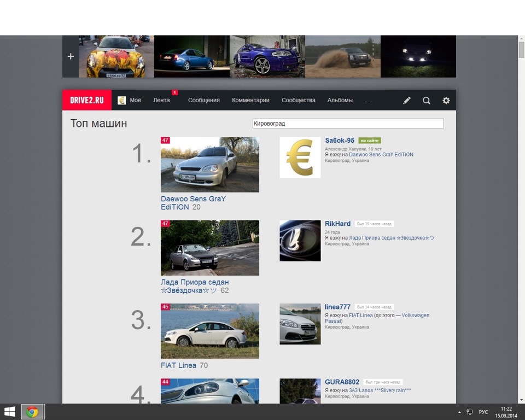Image resolution: width=525 pixels, height=420 pixels.
Task: Expand the three-dots more menu
Action: point(369,101)
